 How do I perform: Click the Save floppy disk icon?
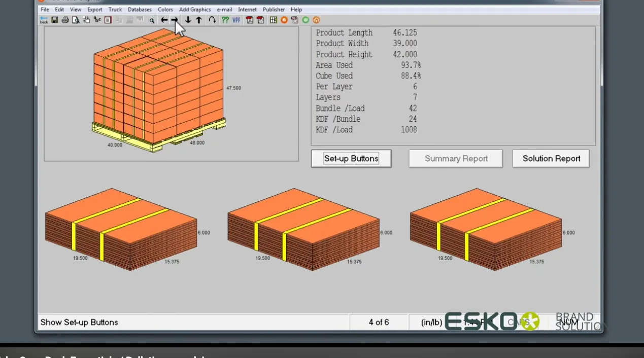tap(54, 20)
